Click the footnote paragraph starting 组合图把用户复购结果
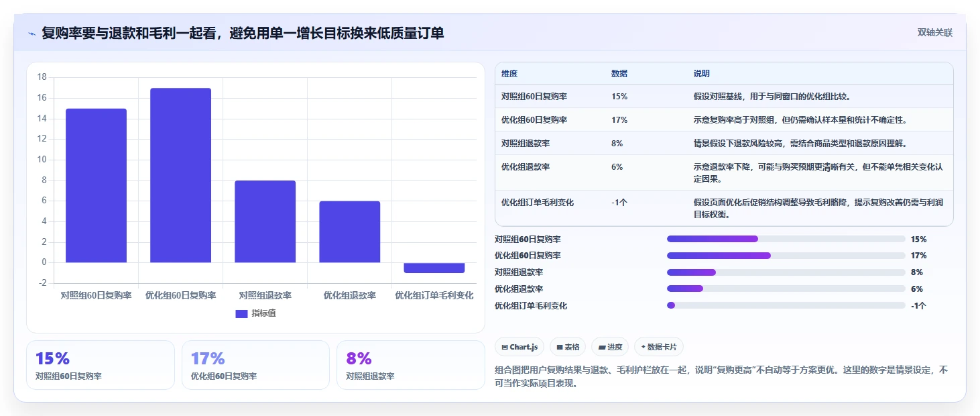 pyautogui.click(x=721, y=376)
